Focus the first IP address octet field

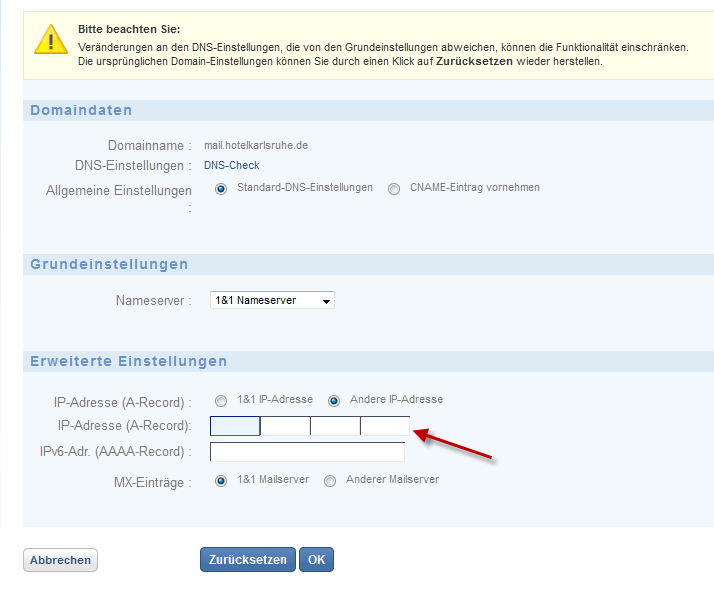pos(235,427)
